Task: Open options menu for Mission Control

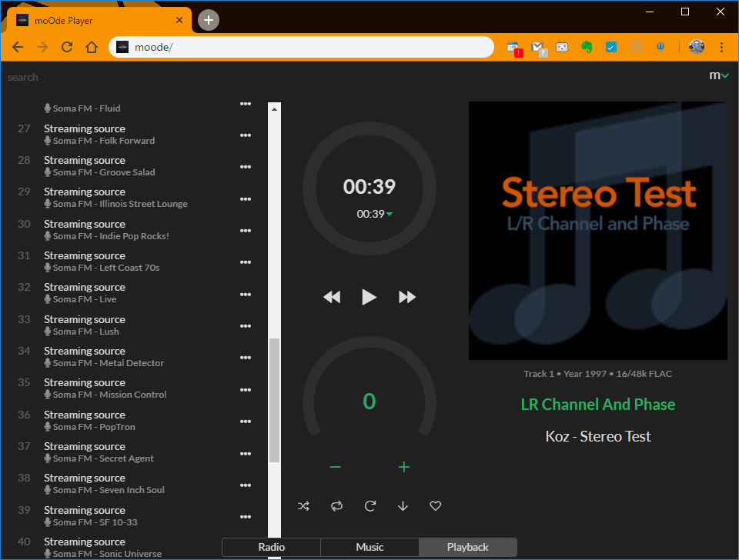Action: coord(246,389)
